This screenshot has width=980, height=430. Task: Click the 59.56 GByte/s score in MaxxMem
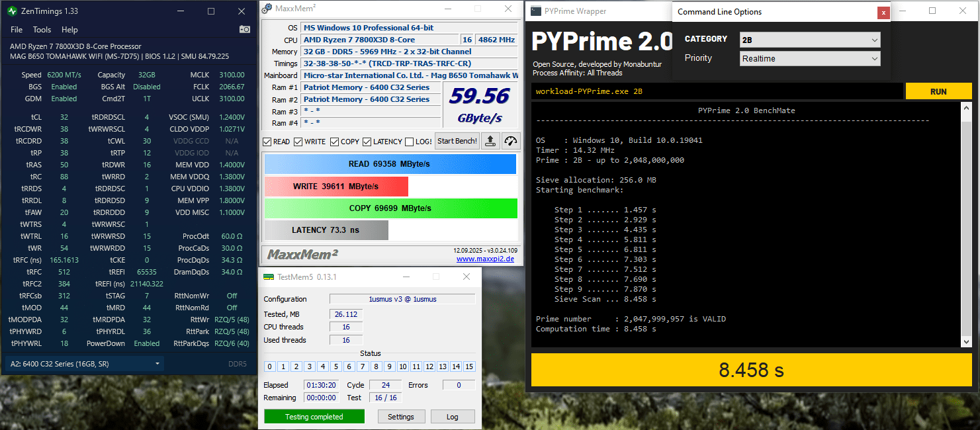(x=479, y=105)
